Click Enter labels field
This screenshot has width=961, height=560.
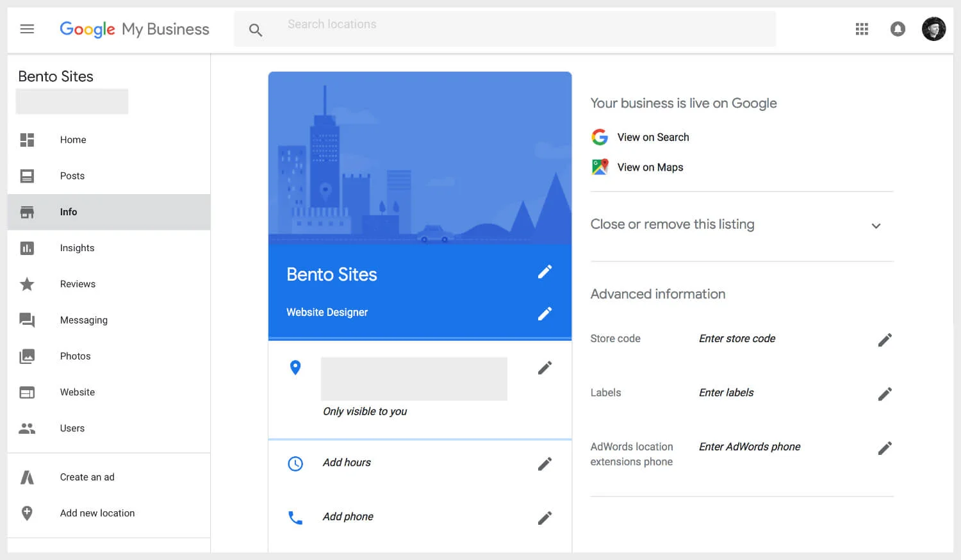726,393
